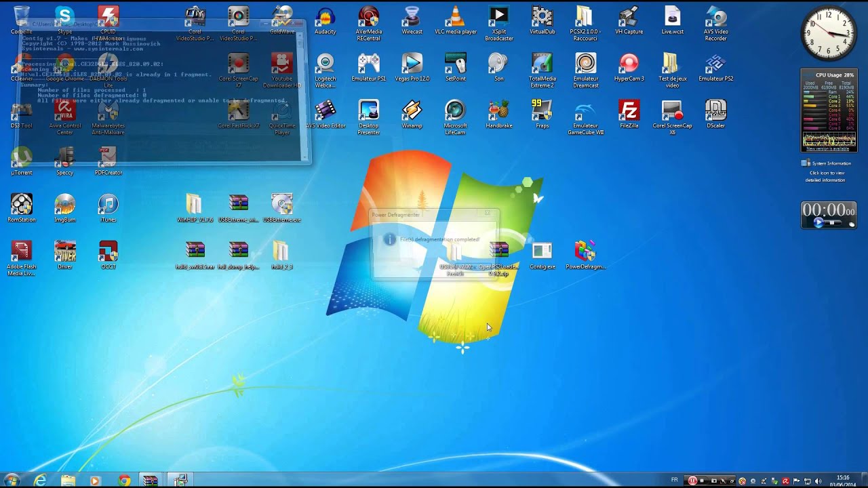Viewport: 868px width, 488px height.
Task: Launch Audacity from the desktop
Action: click(x=325, y=20)
